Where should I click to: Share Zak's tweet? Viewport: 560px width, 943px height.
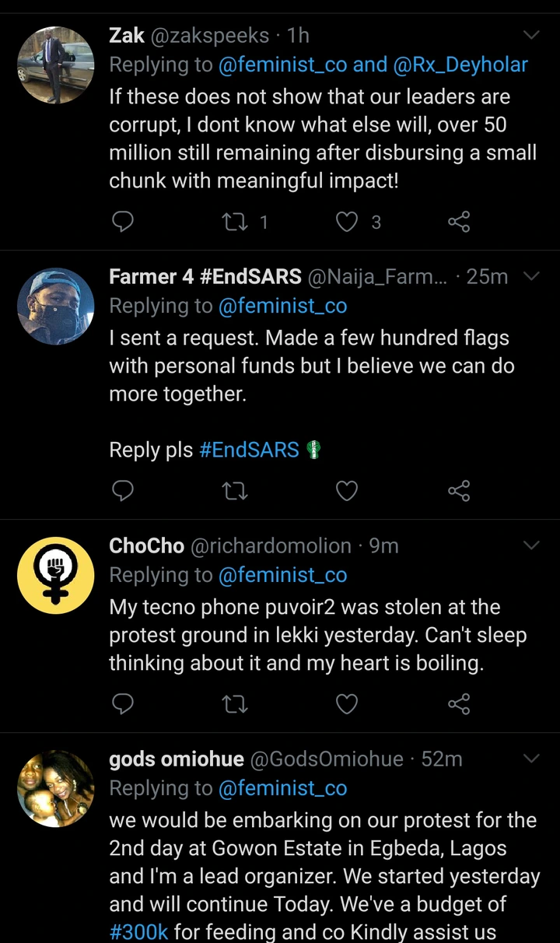coord(459,223)
